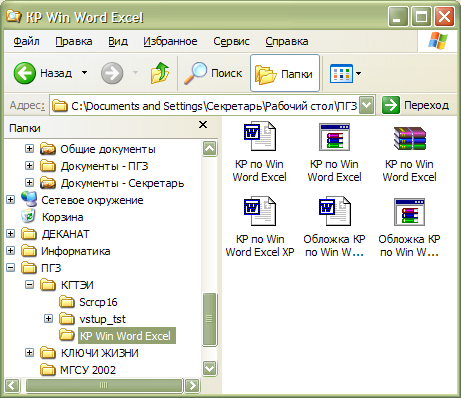Screen dimensions: 461x398
Task: Open the Вид menu
Action: (x=118, y=41)
